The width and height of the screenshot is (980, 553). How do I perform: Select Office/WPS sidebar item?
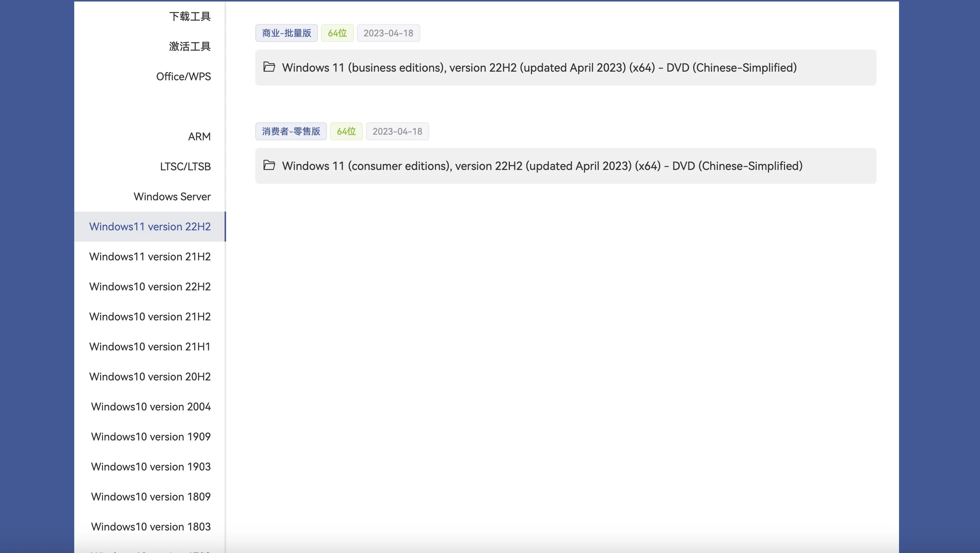tap(183, 77)
